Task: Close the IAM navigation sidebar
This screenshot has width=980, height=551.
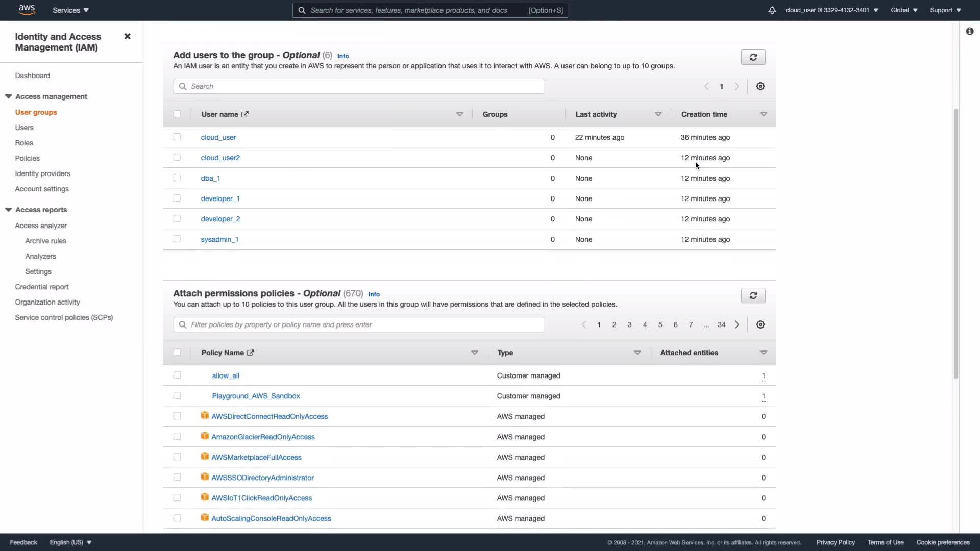Action: 127,36
